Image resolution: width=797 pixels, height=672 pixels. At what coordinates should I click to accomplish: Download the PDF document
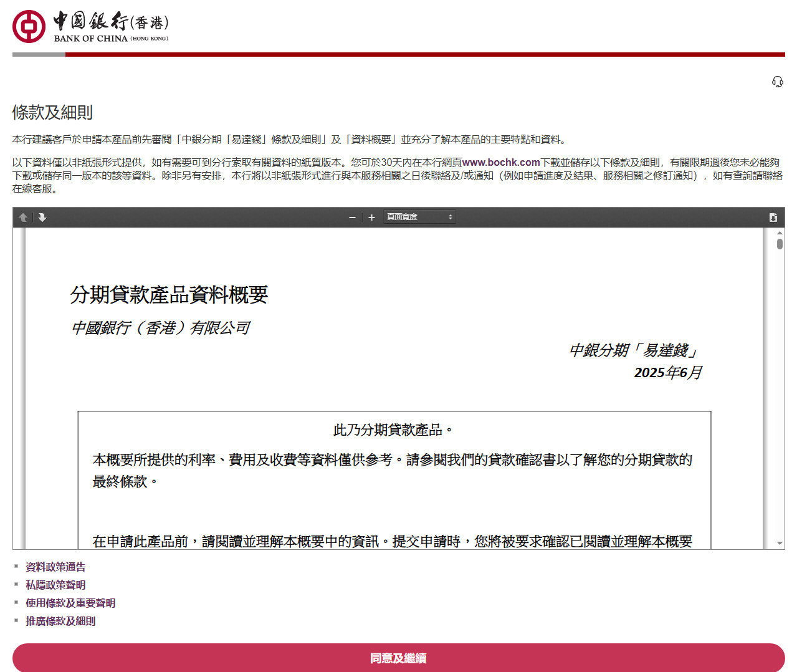click(x=773, y=218)
